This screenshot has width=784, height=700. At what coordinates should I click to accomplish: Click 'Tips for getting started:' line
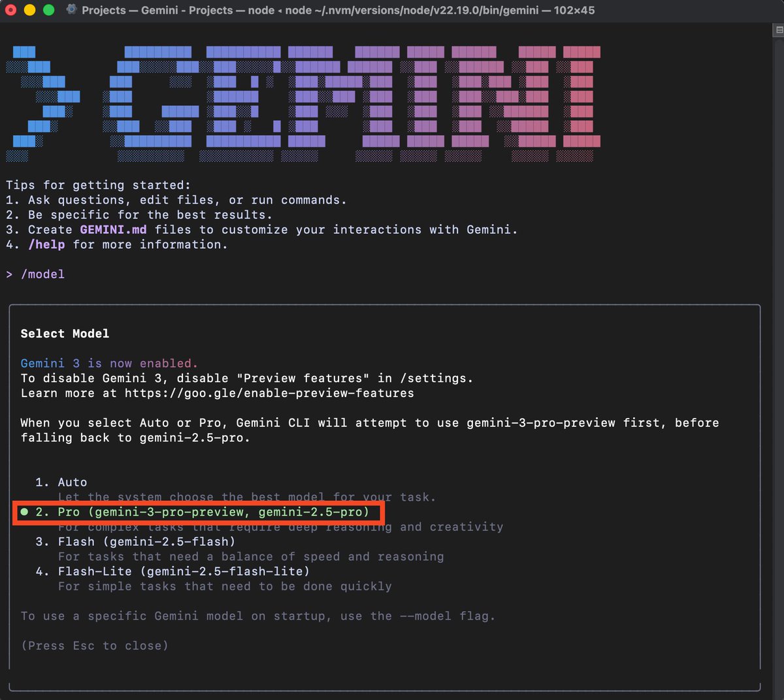(x=98, y=185)
